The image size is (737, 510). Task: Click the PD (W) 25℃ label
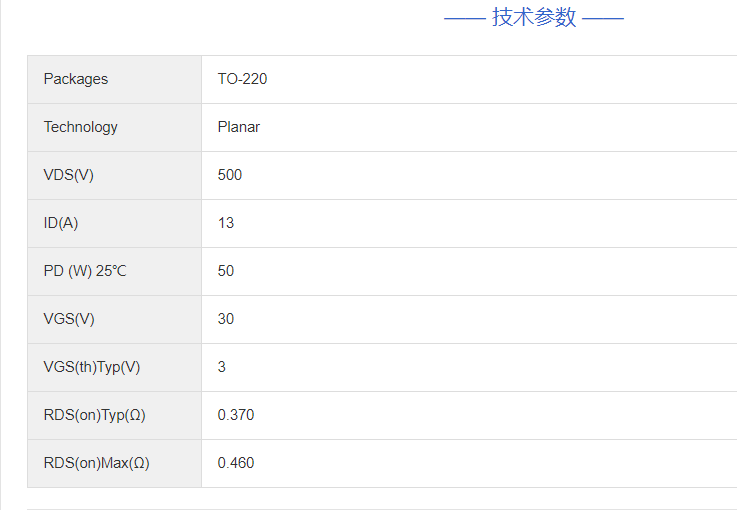(x=85, y=271)
